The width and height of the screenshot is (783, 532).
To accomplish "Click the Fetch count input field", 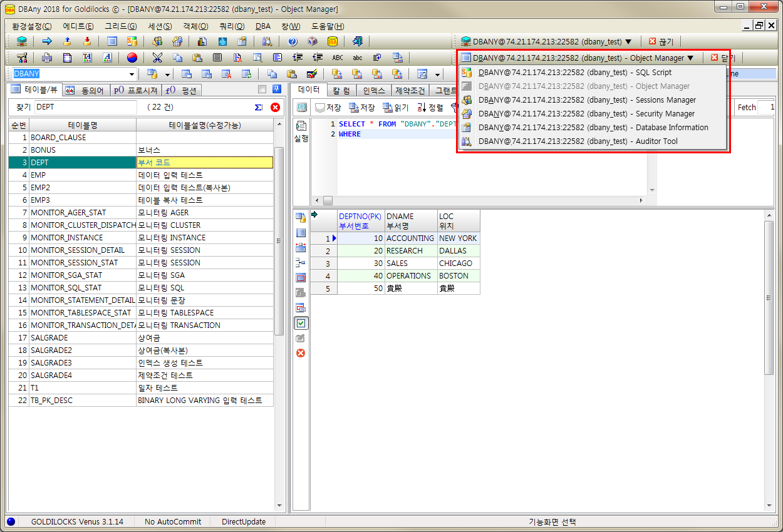I will (766, 107).
